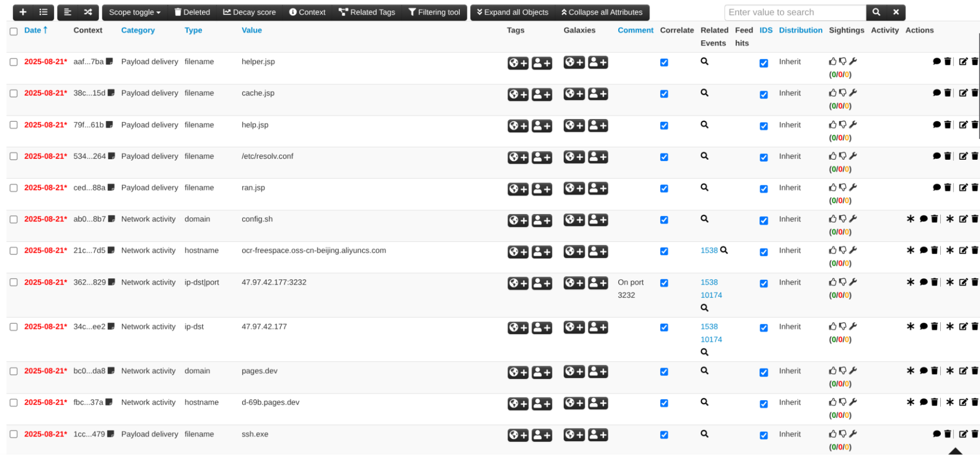This screenshot has height=455, width=980.
Task: Select the cache.jsp row checkbox
Action: (14, 94)
